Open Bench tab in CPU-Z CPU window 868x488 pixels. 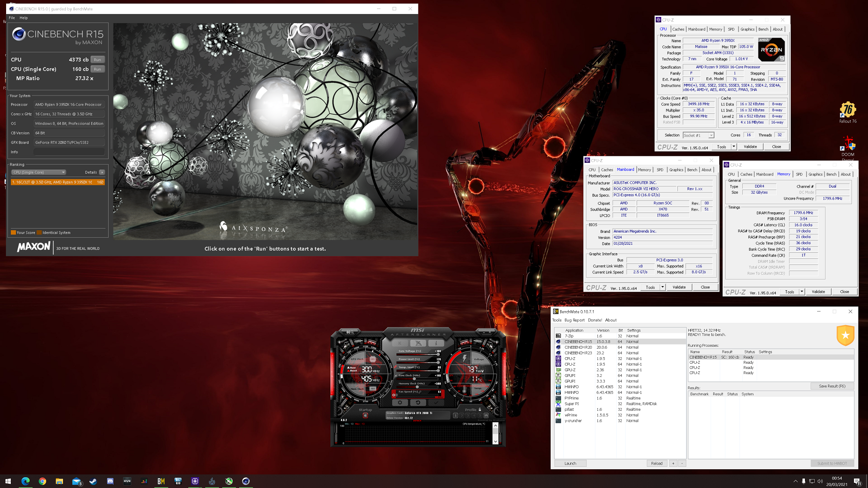(763, 29)
